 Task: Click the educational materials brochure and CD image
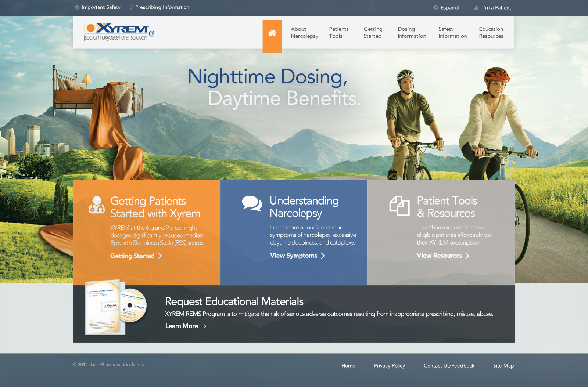click(x=116, y=307)
